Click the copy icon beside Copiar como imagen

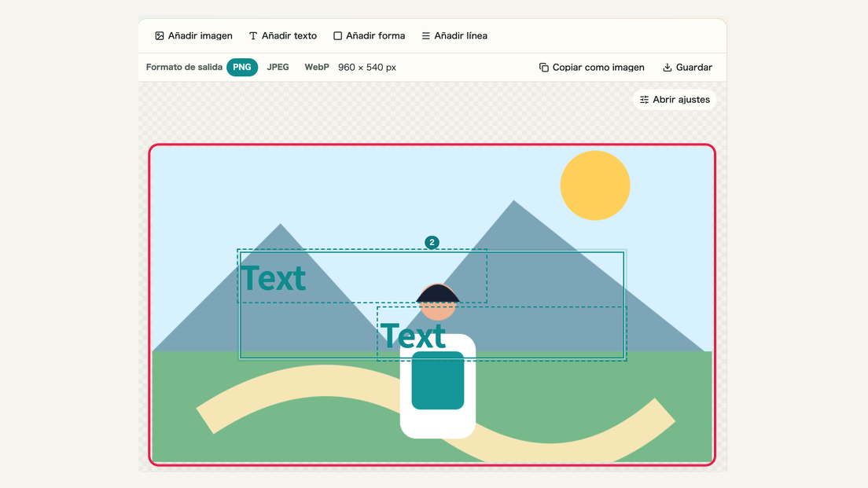tap(544, 68)
